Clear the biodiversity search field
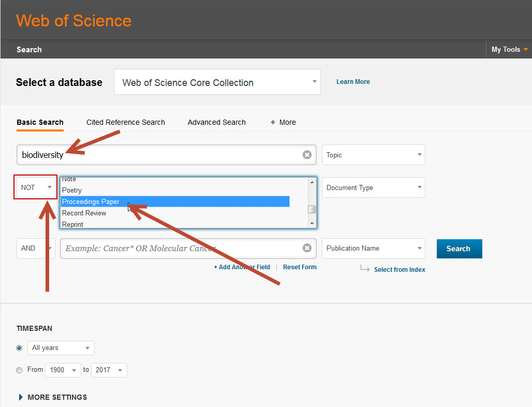This screenshot has width=532, height=407. (x=307, y=155)
